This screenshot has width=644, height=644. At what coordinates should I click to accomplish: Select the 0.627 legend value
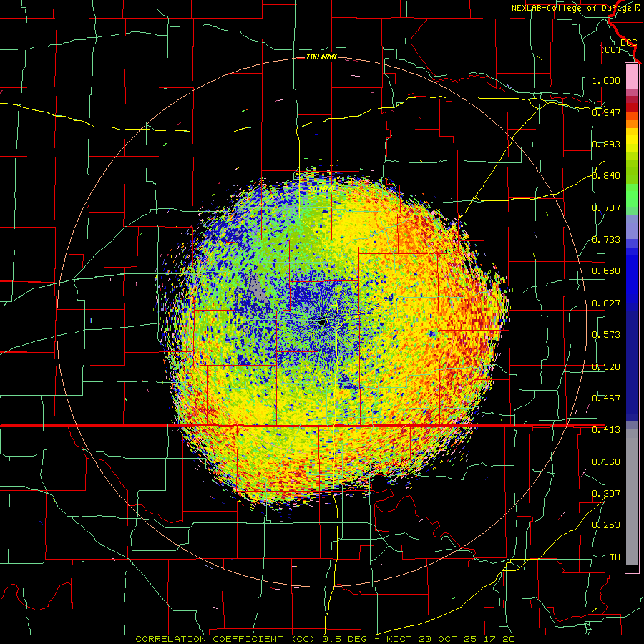click(606, 303)
